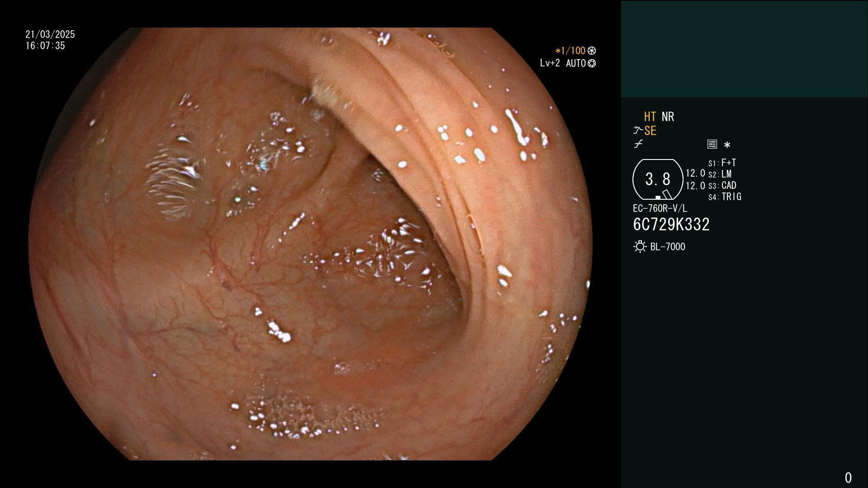Click the S3: CAD switch assignment
The height and width of the screenshot is (488, 868).
(x=722, y=185)
